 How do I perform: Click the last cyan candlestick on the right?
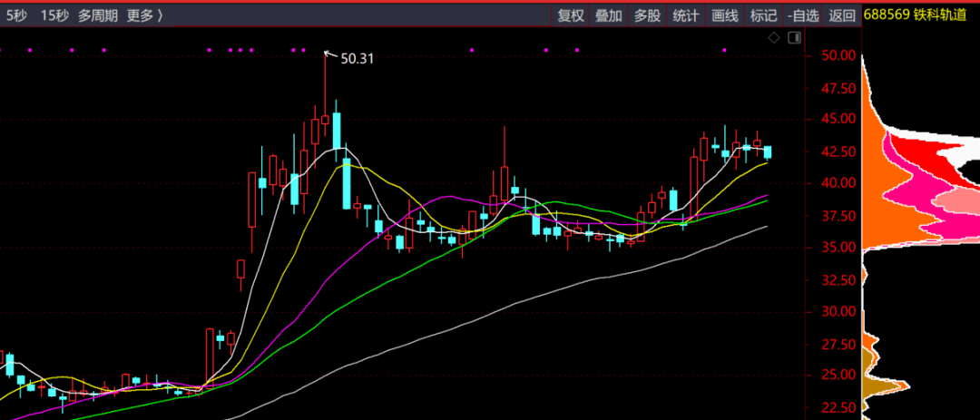tap(768, 151)
